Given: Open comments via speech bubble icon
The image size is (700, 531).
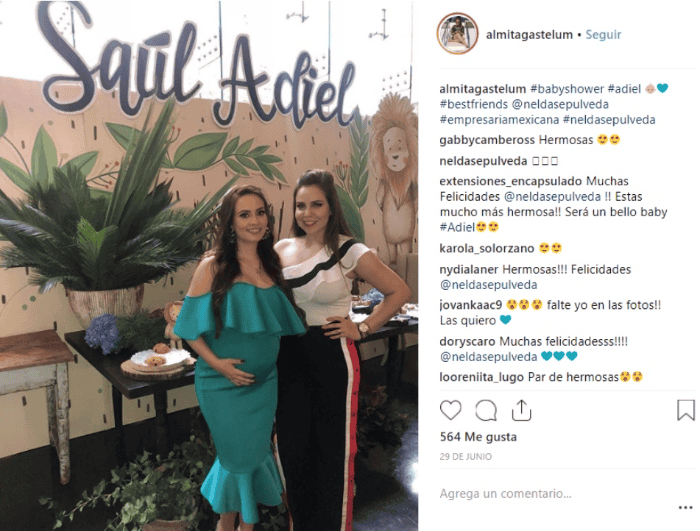Looking at the screenshot, I should (486, 410).
